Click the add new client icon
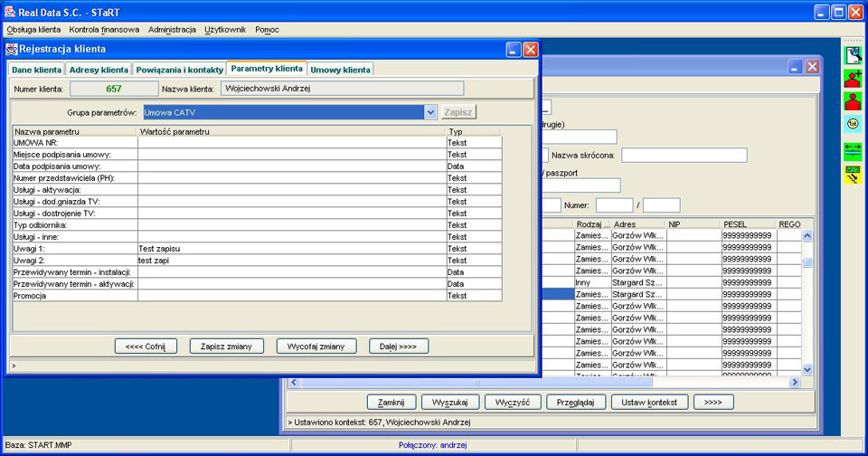The width and height of the screenshot is (868, 456). click(853, 80)
